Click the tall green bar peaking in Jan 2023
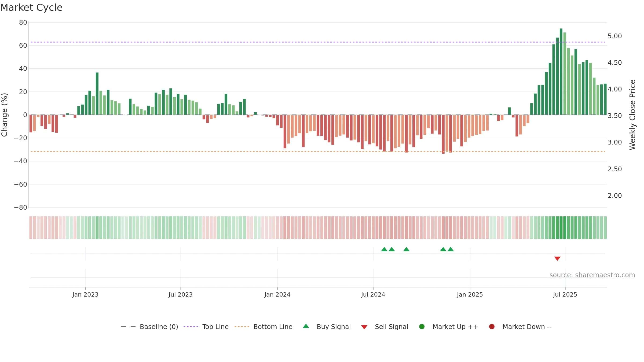The width and height of the screenshot is (644, 362). coord(97,94)
